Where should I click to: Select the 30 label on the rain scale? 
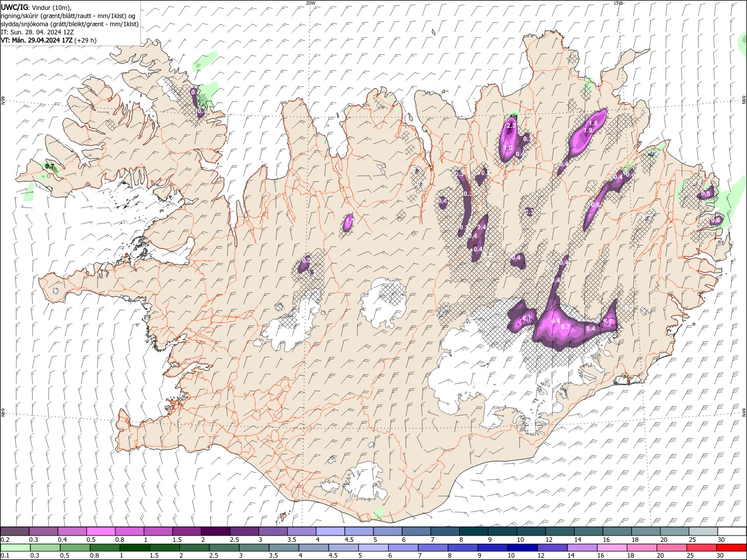coord(720,556)
